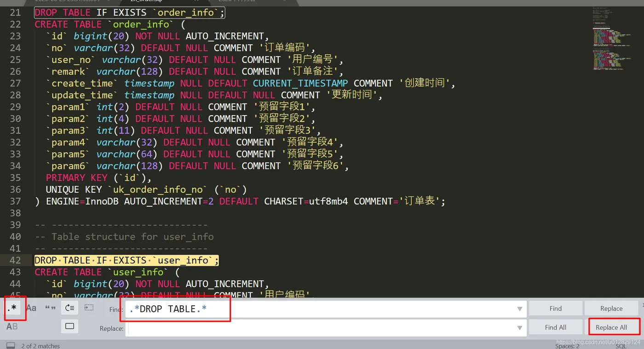
Task: Open the panel switcher icon in status bar
Action: click(x=11, y=345)
